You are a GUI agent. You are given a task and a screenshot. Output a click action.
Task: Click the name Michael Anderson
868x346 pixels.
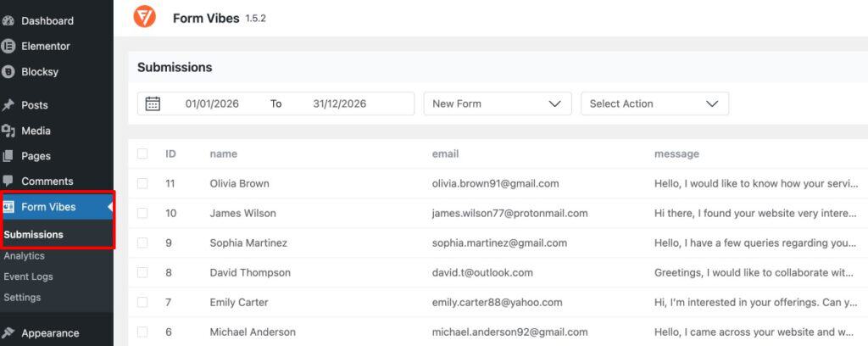coord(253,332)
